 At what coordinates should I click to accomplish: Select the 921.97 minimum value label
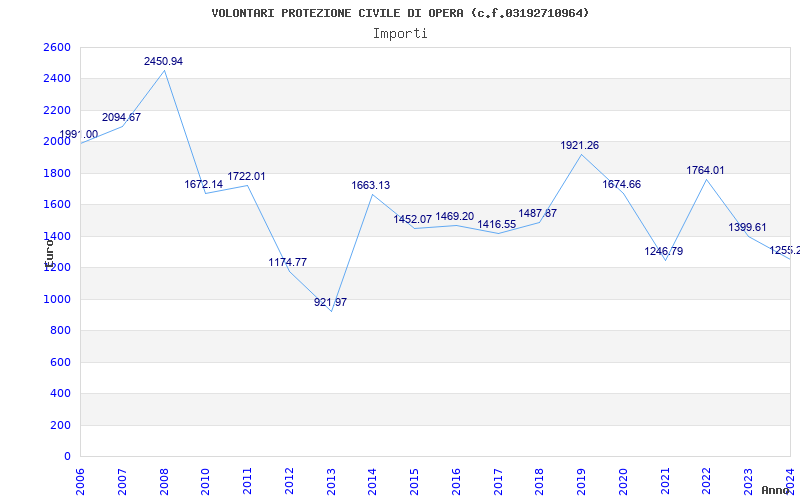[331, 302]
